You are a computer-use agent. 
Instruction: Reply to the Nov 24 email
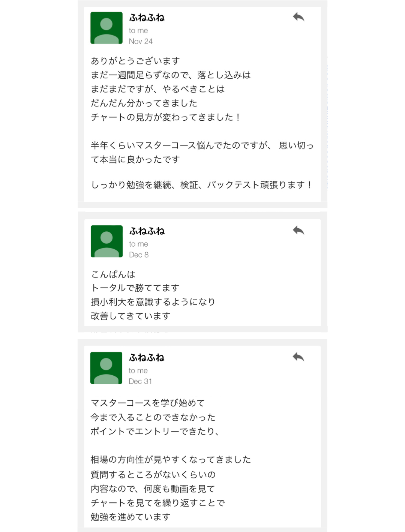298,17
